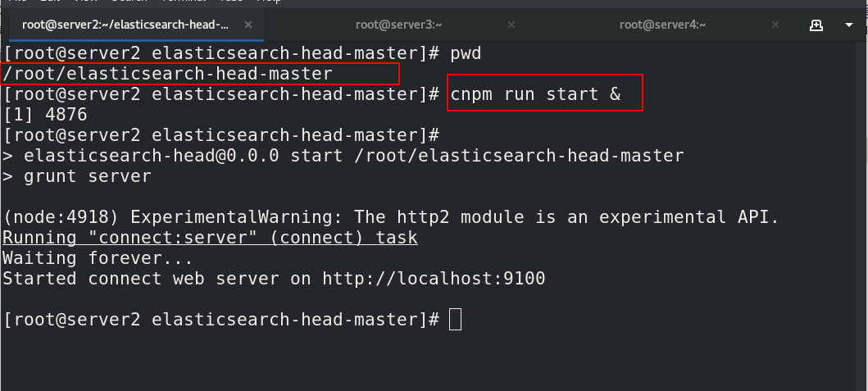Click the ExperimentalWarning http2 module line
This screenshot has height=391, width=868.
pyautogui.click(x=391, y=216)
